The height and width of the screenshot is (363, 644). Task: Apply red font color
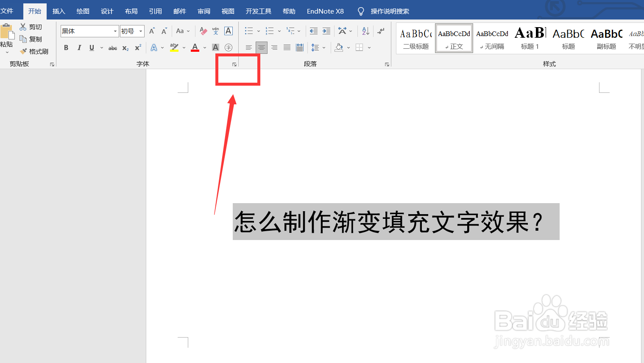pos(195,47)
